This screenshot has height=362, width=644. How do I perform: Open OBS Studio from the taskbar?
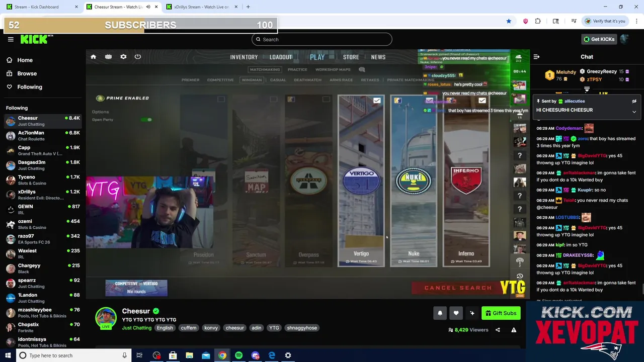tap(156, 355)
